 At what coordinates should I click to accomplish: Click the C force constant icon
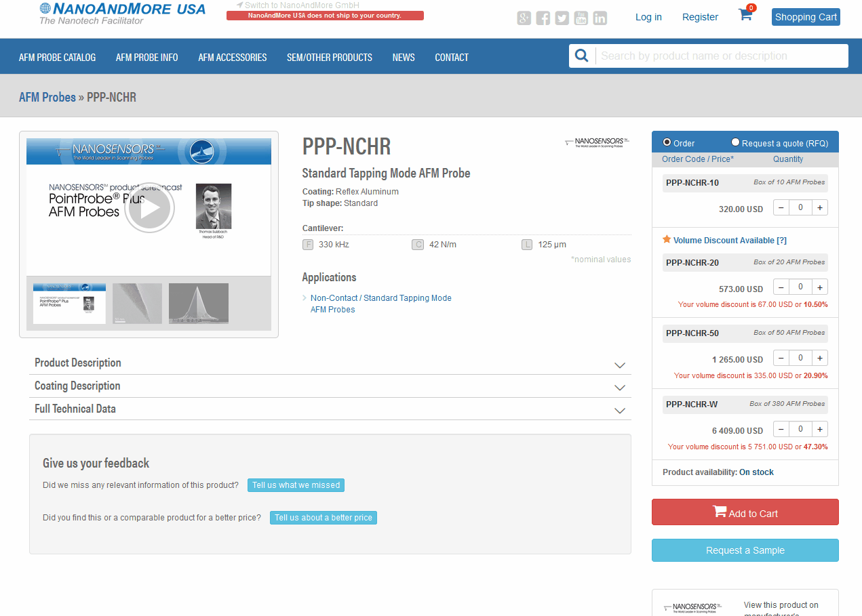[x=418, y=245]
